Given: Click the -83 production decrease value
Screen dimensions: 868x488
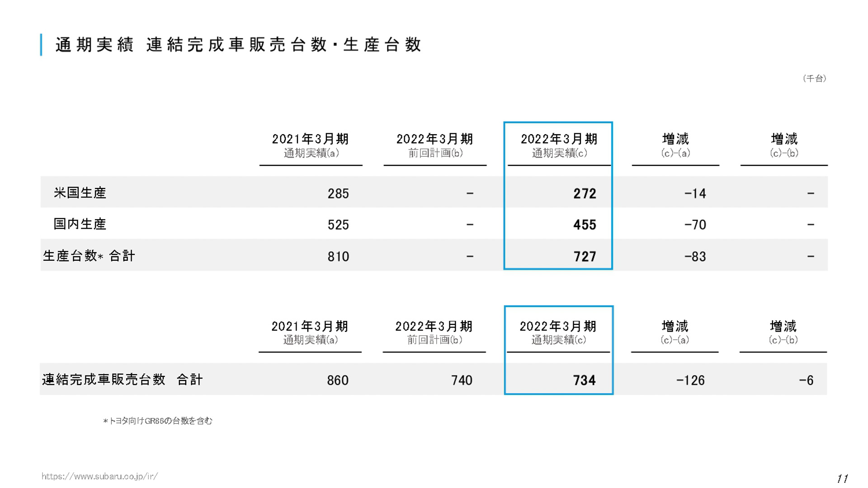Looking at the screenshot, I should point(695,256).
